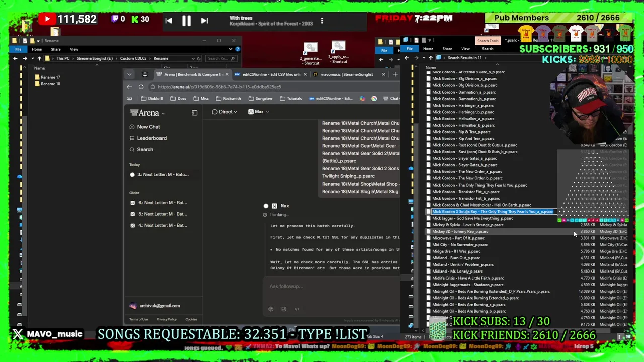Open a new browser tab

pos(395,74)
